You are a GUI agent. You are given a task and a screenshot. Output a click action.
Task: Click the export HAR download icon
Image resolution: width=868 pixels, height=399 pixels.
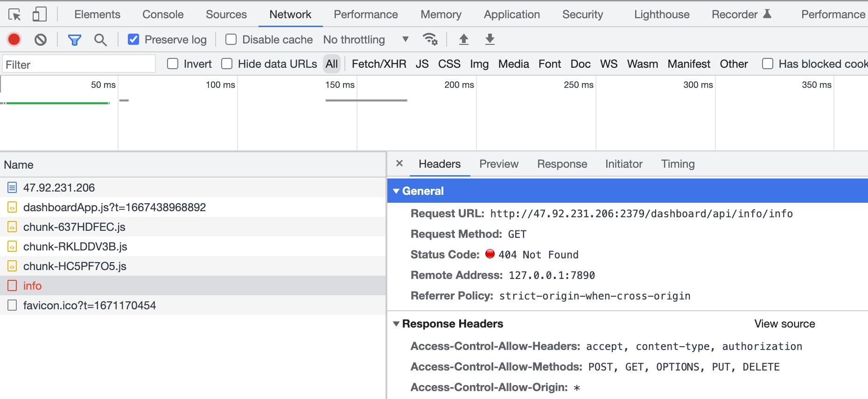(490, 39)
